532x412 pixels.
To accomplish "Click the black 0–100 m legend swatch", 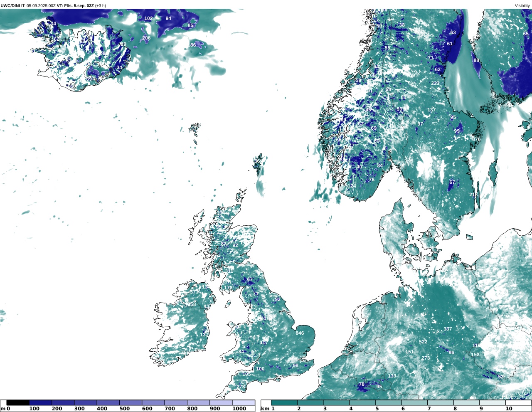I will click(x=18, y=402).
